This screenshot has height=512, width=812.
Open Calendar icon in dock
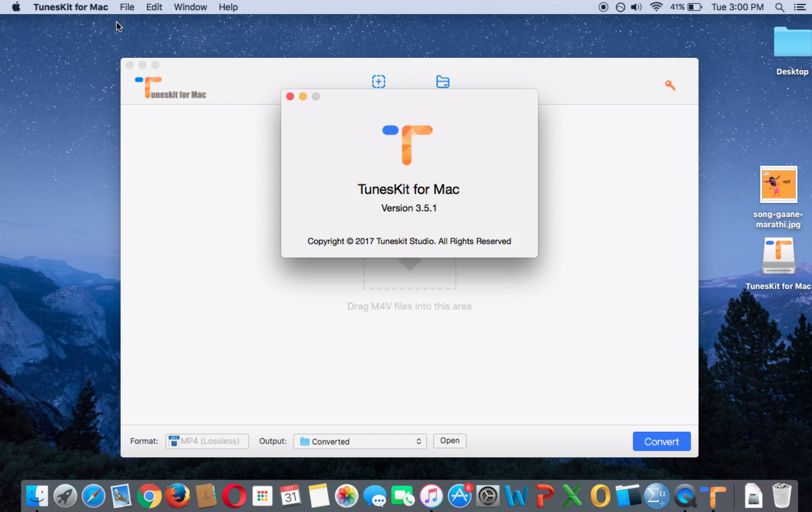(290, 496)
